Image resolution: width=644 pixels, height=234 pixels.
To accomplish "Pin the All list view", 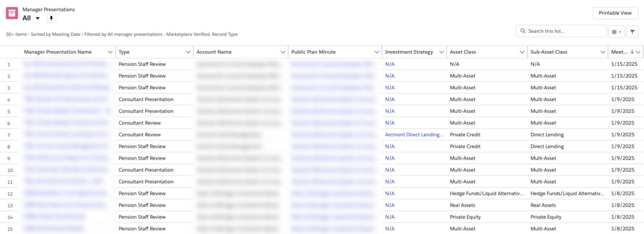I will 51,18.
